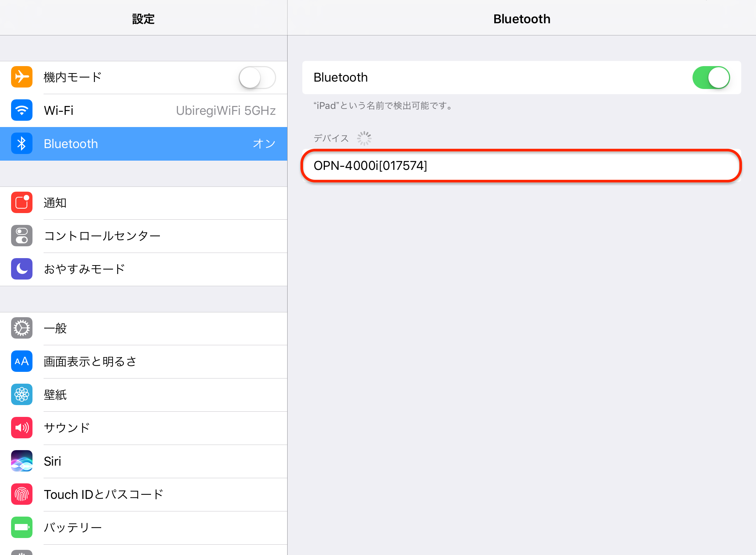Tap the gear icon for 一般
756x555 pixels.
(22, 328)
